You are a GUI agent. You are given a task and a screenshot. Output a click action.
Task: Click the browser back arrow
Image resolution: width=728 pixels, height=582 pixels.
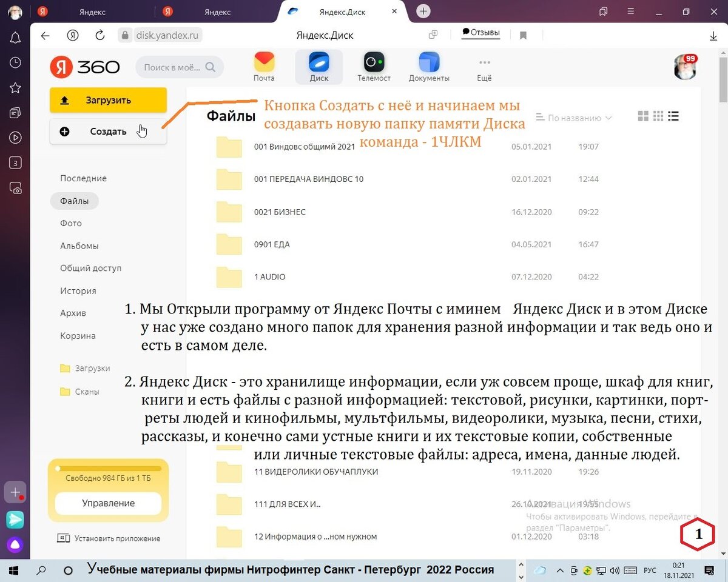pyautogui.click(x=45, y=36)
